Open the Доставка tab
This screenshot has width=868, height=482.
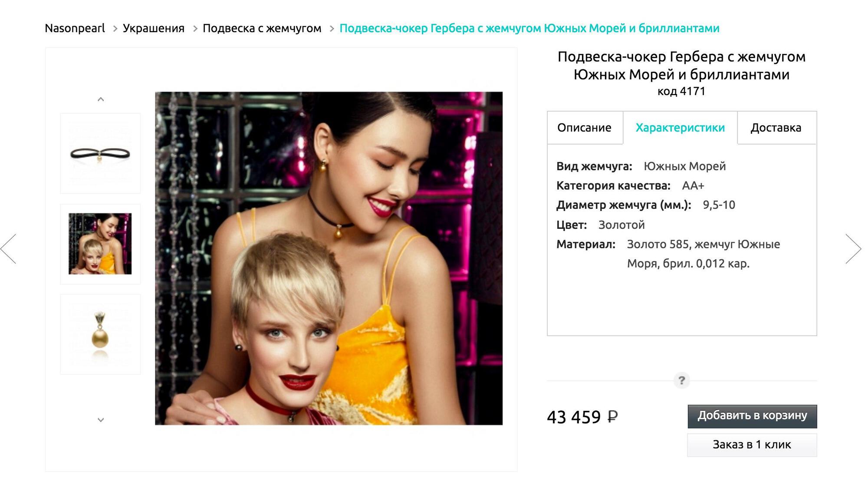(x=776, y=128)
